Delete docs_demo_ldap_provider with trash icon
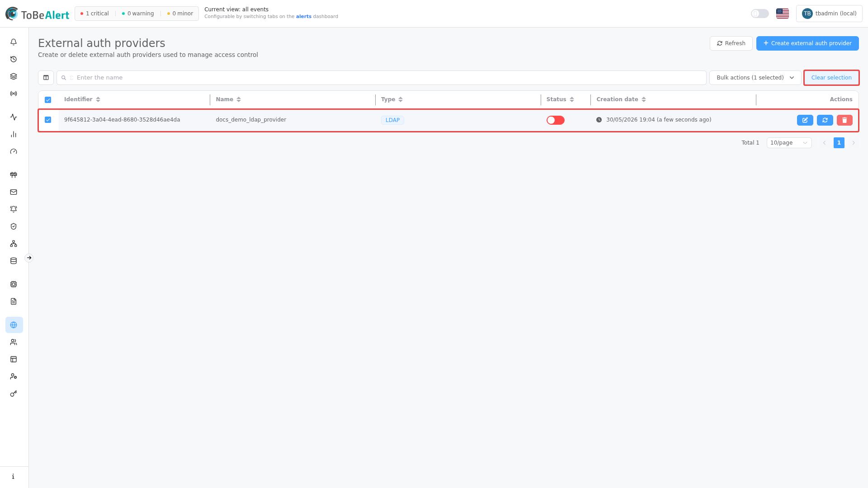The height and width of the screenshot is (488, 868). (844, 120)
